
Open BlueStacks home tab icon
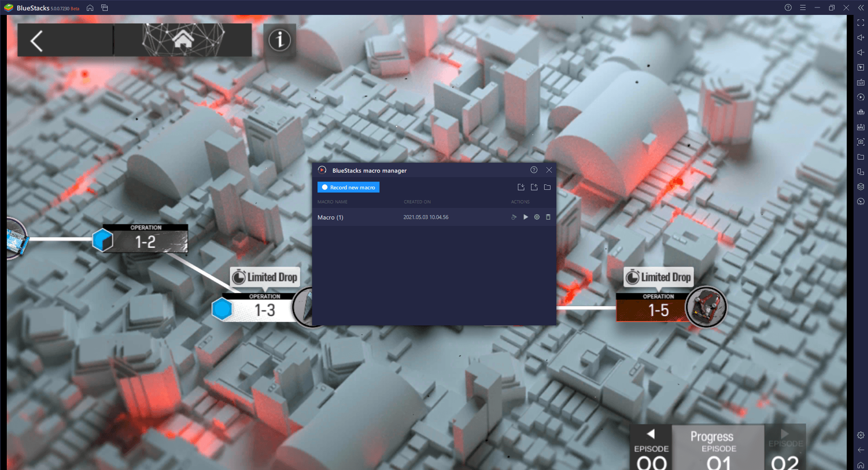[x=90, y=8]
